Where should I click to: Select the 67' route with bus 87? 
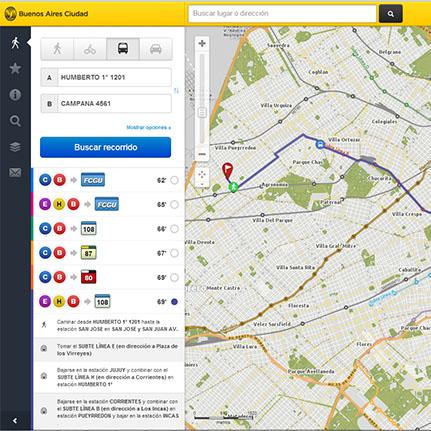coord(174,253)
